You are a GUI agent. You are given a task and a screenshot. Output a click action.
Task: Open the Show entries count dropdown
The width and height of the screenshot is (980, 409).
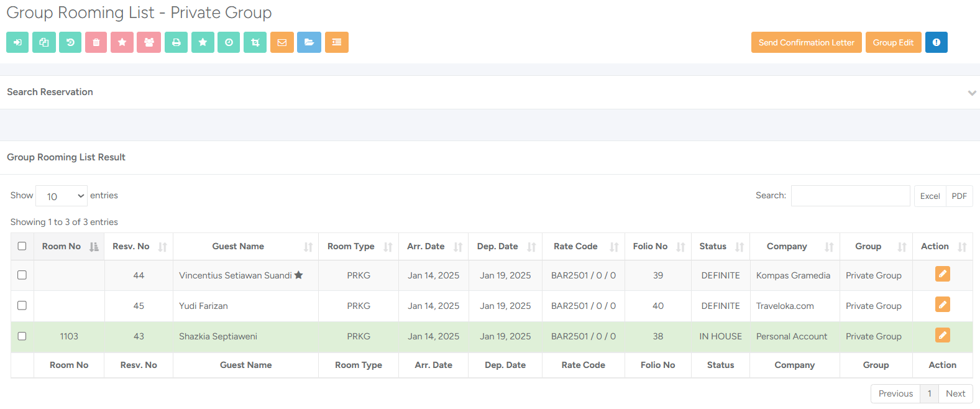coord(62,196)
